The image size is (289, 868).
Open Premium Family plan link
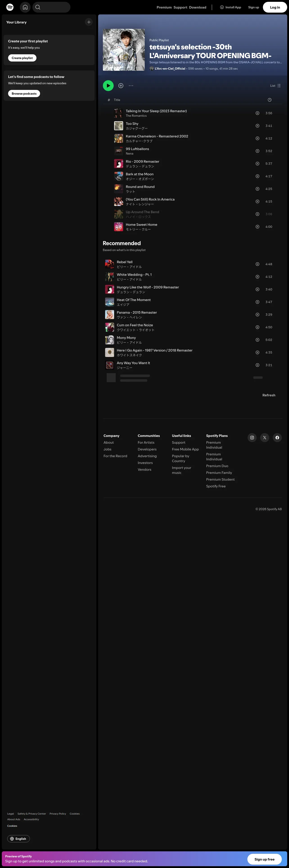pyautogui.click(x=219, y=473)
